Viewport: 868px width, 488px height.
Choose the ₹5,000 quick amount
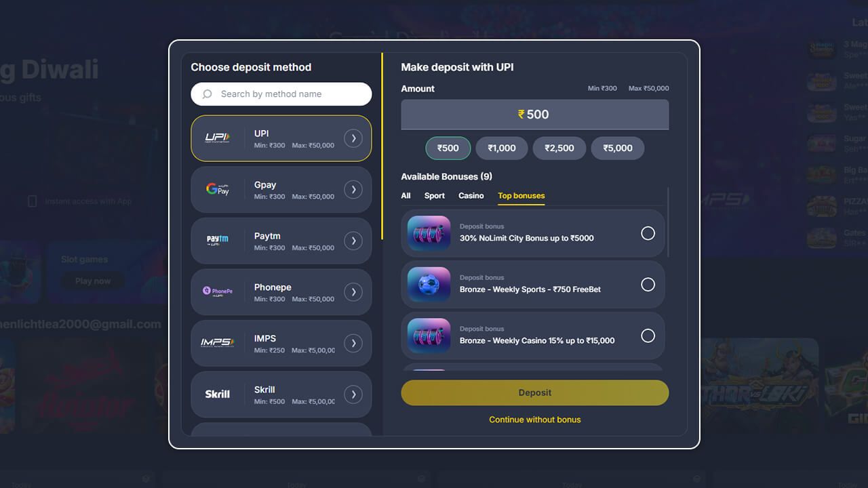tap(618, 148)
